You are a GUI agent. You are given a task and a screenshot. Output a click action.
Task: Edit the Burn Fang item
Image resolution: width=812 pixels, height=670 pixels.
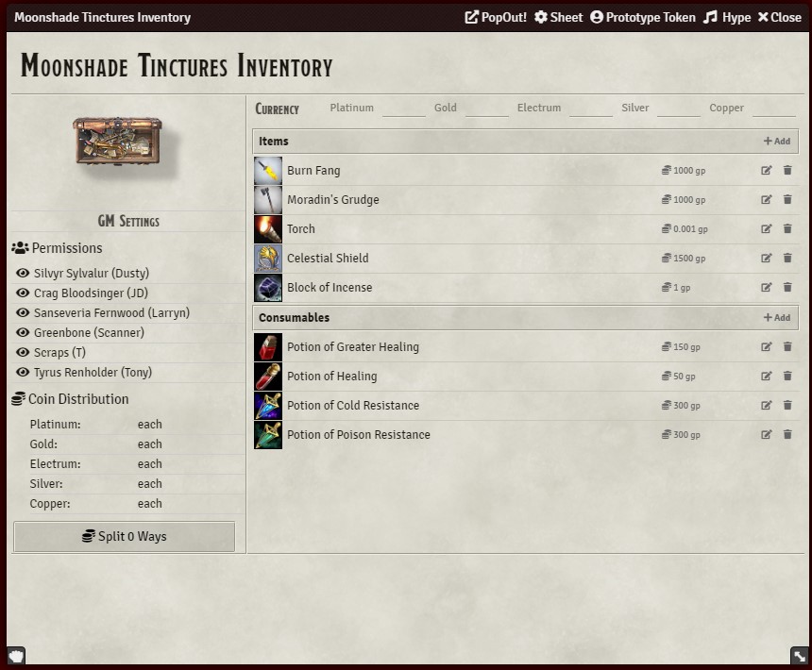[766, 170]
